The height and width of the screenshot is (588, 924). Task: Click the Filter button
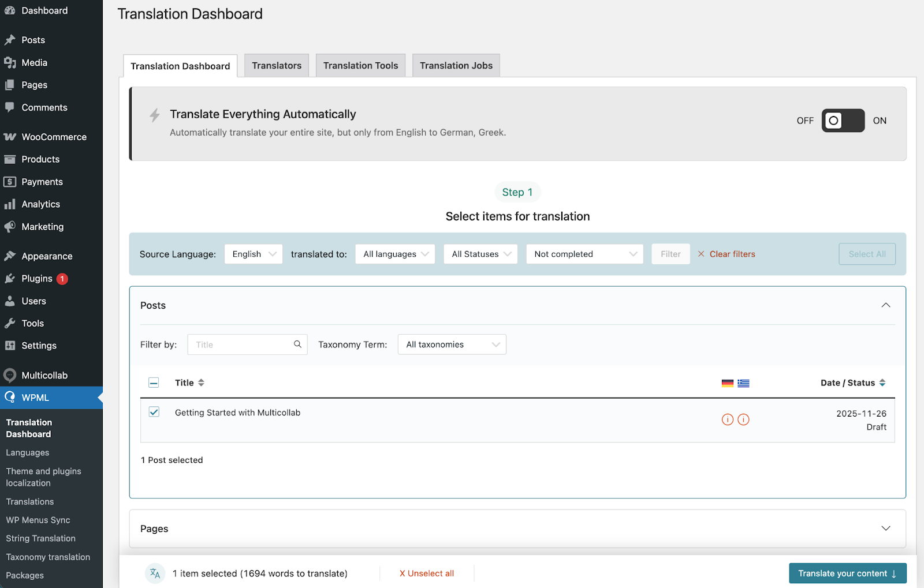(670, 254)
